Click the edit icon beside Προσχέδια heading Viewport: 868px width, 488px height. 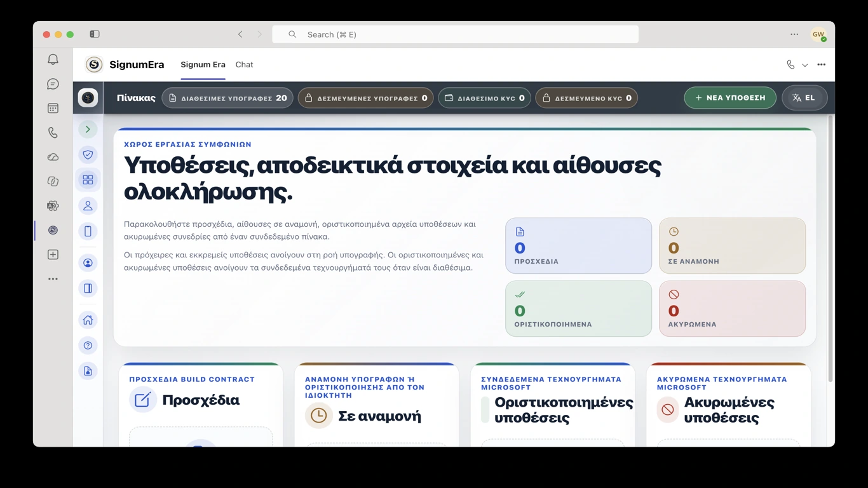143,400
